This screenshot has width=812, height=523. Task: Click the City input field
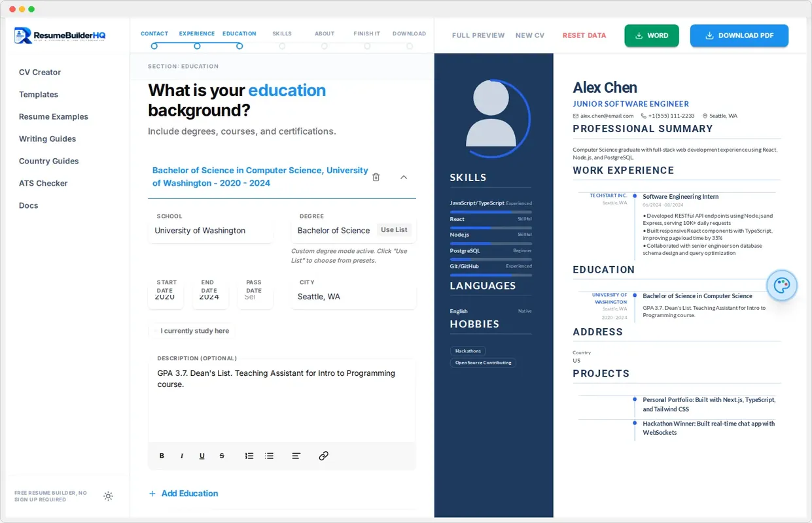pos(354,297)
